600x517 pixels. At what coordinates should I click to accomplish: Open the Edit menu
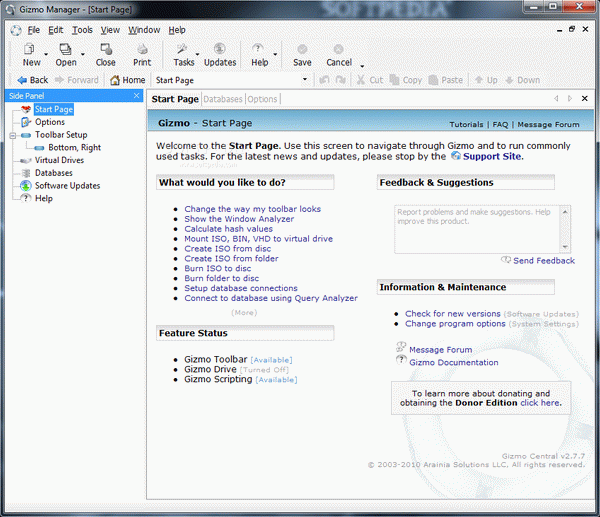click(x=55, y=30)
